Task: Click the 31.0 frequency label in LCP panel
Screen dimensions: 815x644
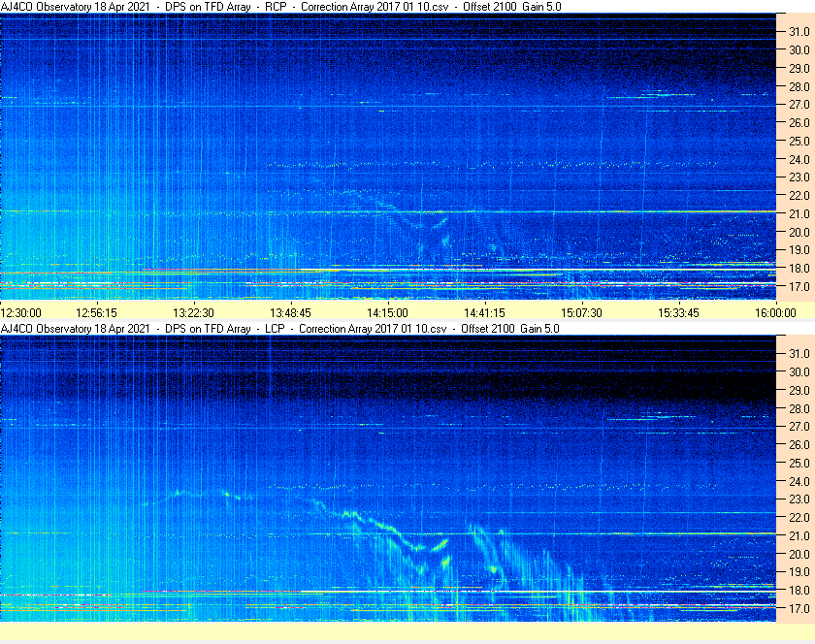Action: [799, 353]
